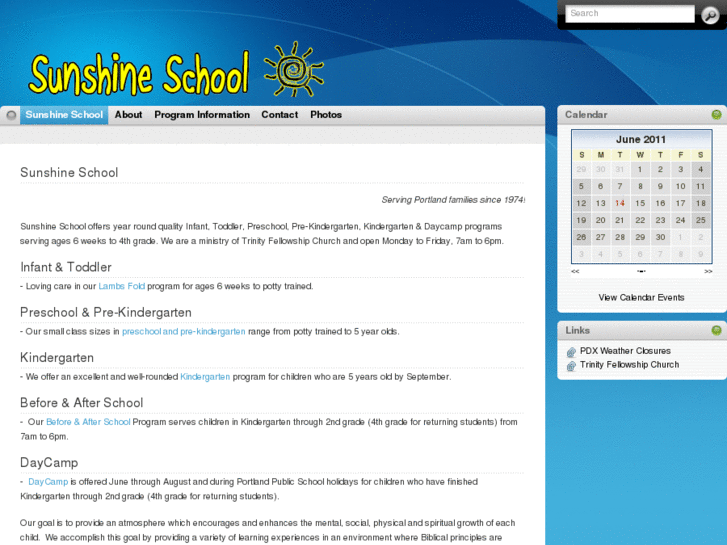
Task: Click the June 2011 calendar title
Action: [x=641, y=139]
